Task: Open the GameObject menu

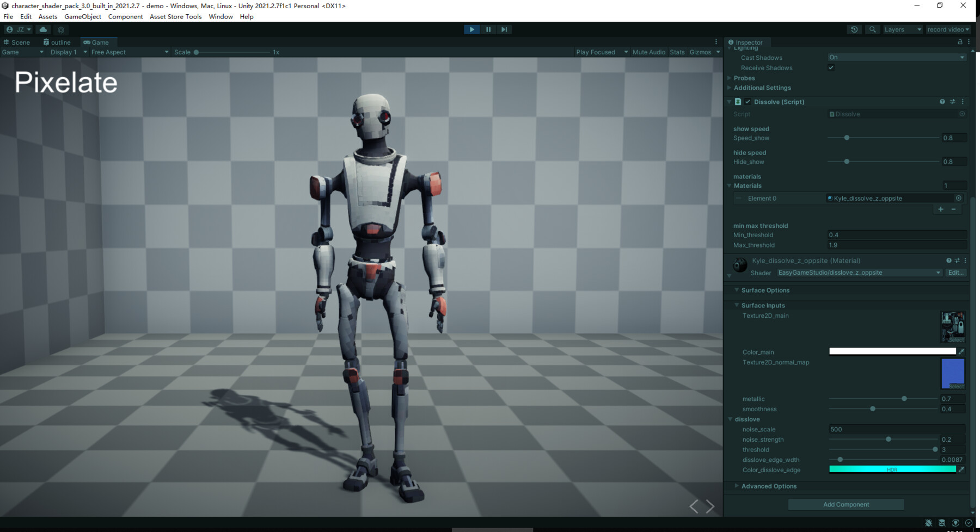Action: click(x=83, y=16)
